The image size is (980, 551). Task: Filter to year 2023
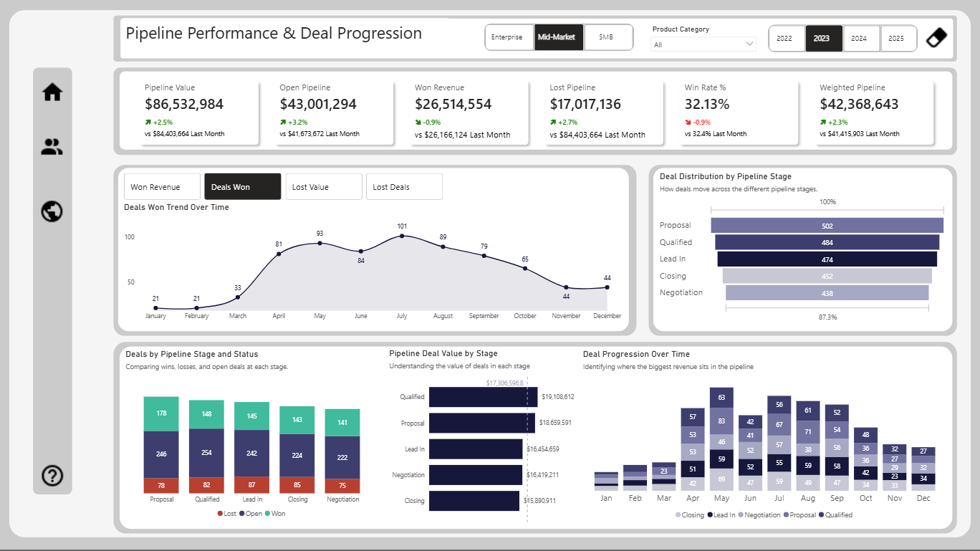[824, 39]
